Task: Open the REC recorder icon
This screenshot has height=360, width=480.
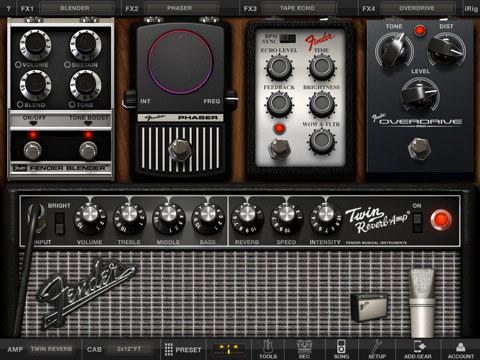Action: (304, 349)
